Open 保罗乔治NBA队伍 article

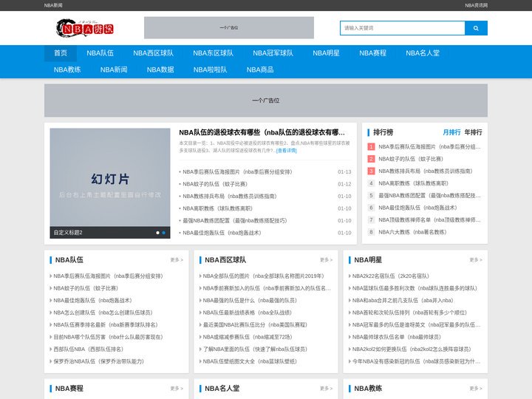point(98,361)
